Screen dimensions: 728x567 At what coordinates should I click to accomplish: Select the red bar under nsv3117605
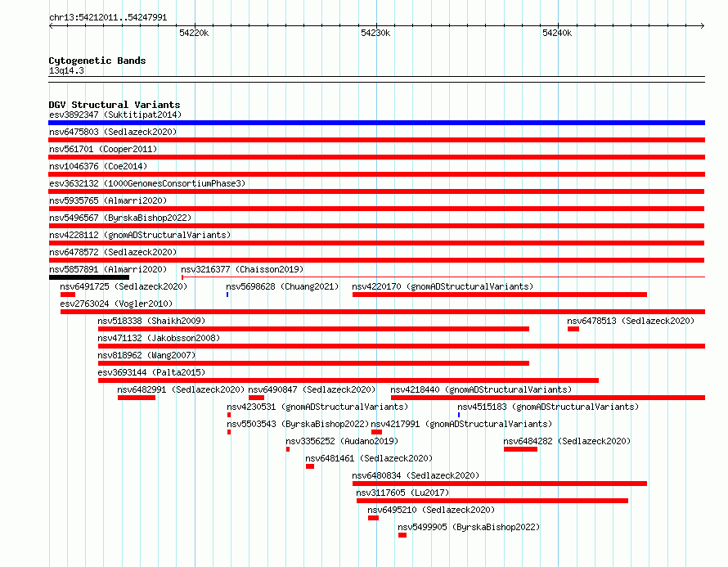[x=492, y=501]
